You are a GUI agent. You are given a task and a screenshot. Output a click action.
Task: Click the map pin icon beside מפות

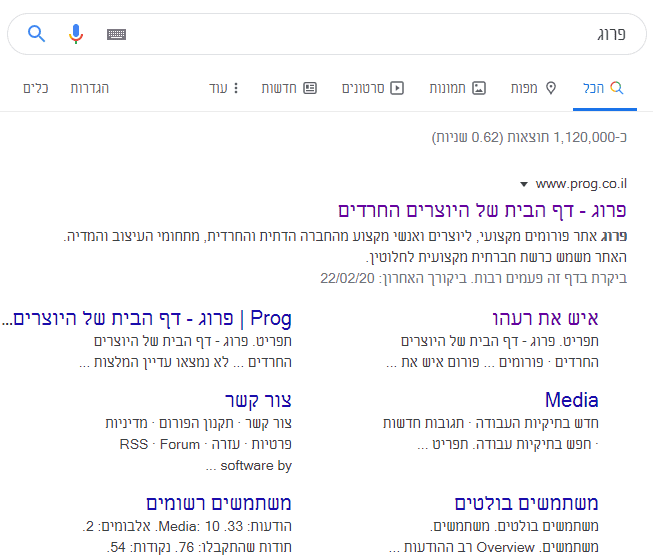click(551, 88)
